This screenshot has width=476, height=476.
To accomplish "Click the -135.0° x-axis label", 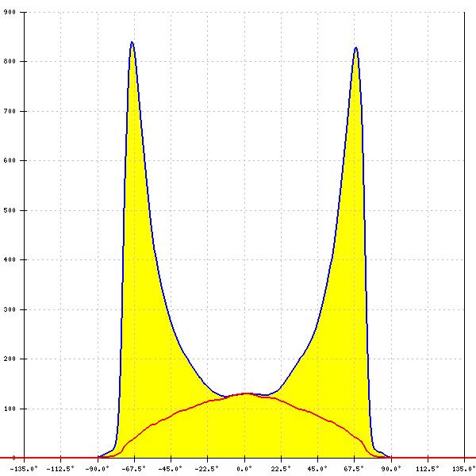I will 24,469.
